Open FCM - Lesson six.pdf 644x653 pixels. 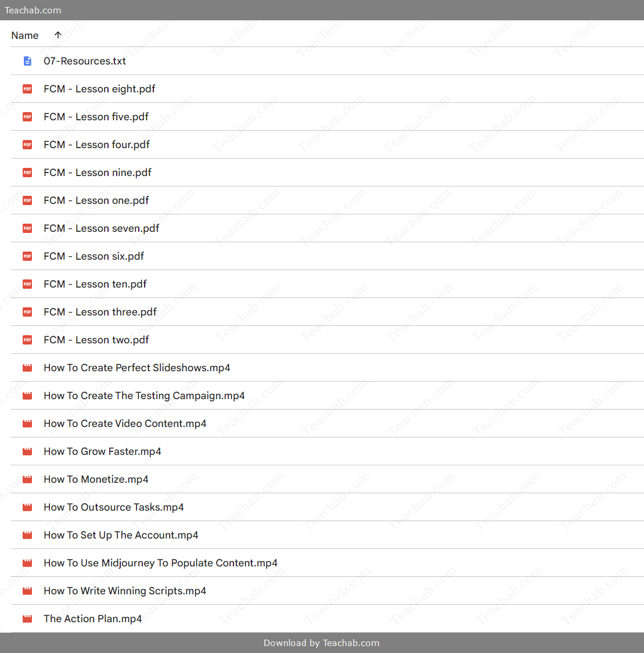(x=93, y=257)
